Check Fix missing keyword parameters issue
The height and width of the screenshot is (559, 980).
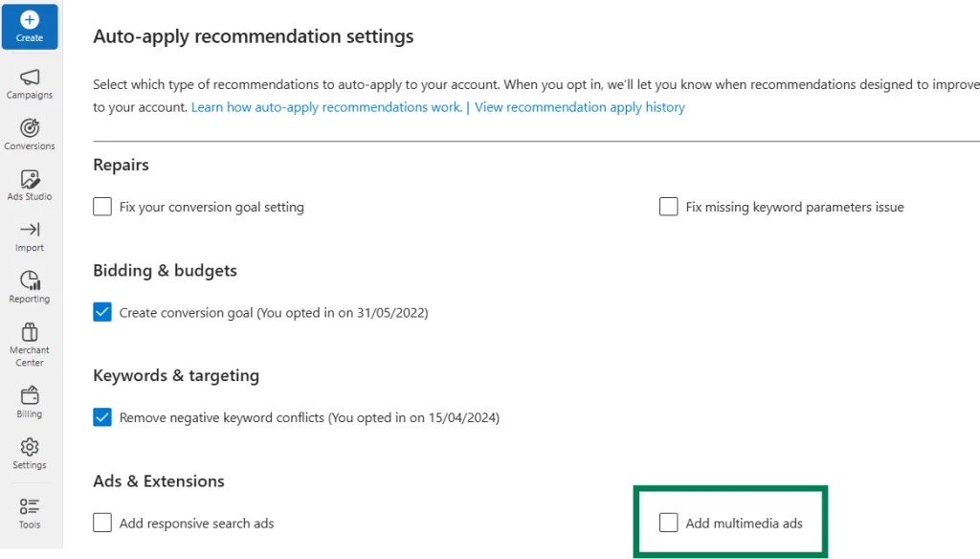pyautogui.click(x=669, y=207)
